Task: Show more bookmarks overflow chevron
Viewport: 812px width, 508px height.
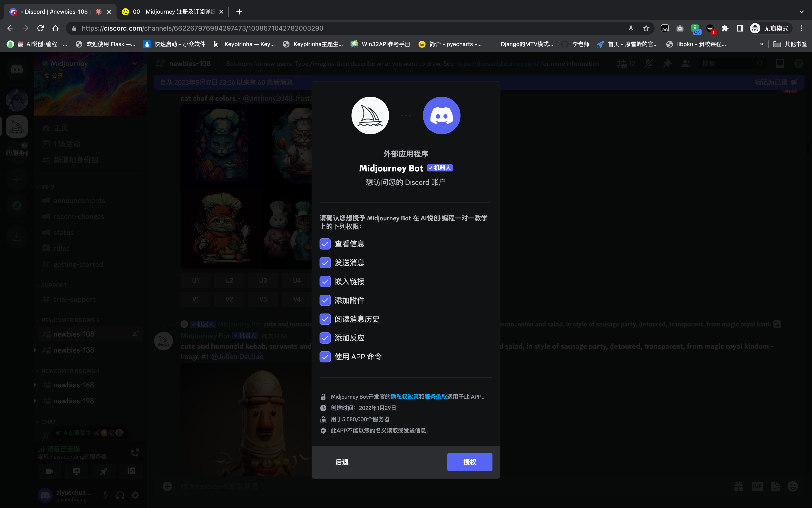Action: (x=762, y=44)
